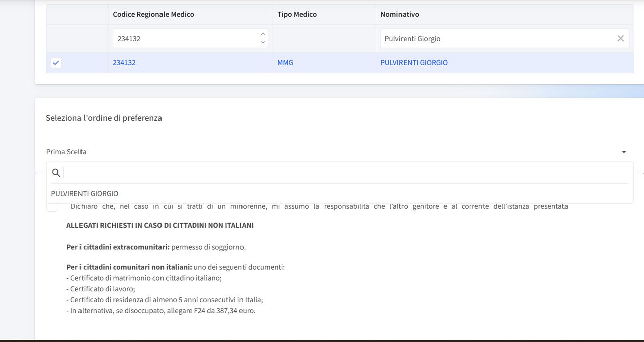Image resolution: width=644 pixels, height=342 pixels.
Task: Sort by the Tipo Medico column header
Action: click(297, 14)
